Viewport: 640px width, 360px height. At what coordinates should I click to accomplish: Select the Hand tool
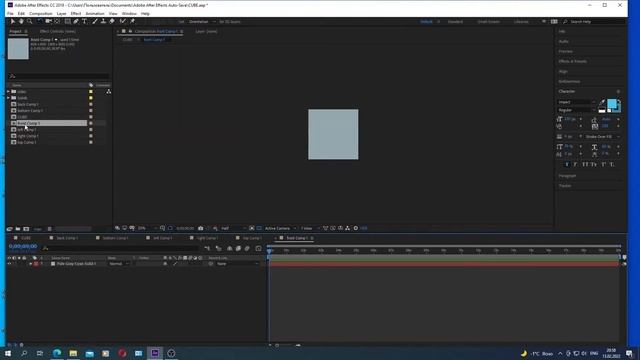point(21,21)
